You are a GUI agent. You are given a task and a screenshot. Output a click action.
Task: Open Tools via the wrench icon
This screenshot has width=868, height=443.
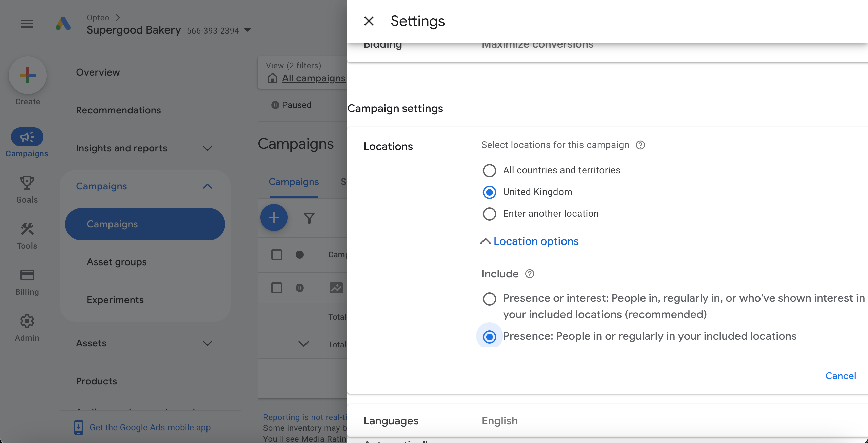(x=27, y=229)
